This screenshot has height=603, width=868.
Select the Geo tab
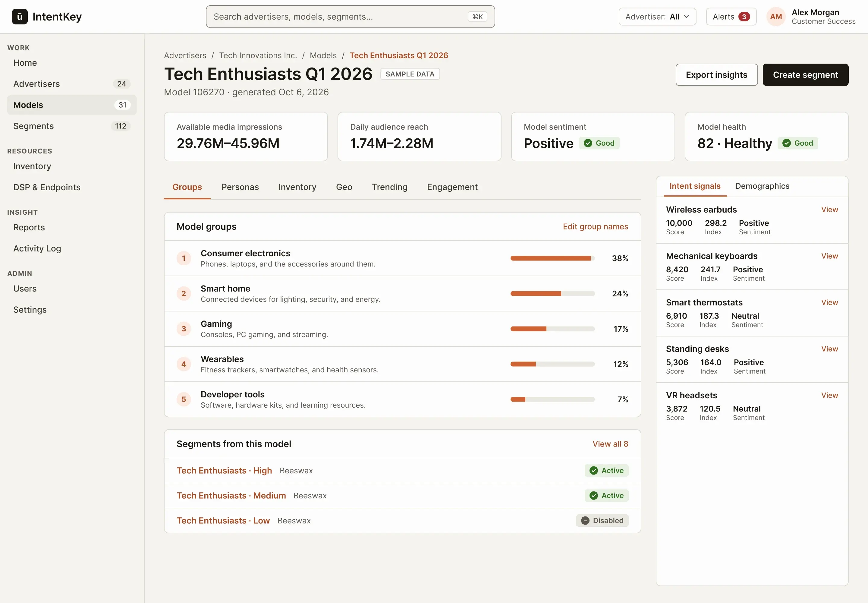344,187
